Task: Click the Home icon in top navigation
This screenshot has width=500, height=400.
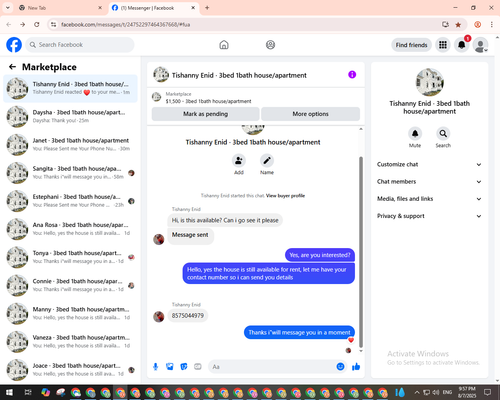Action: pyautogui.click(x=224, y=45)
